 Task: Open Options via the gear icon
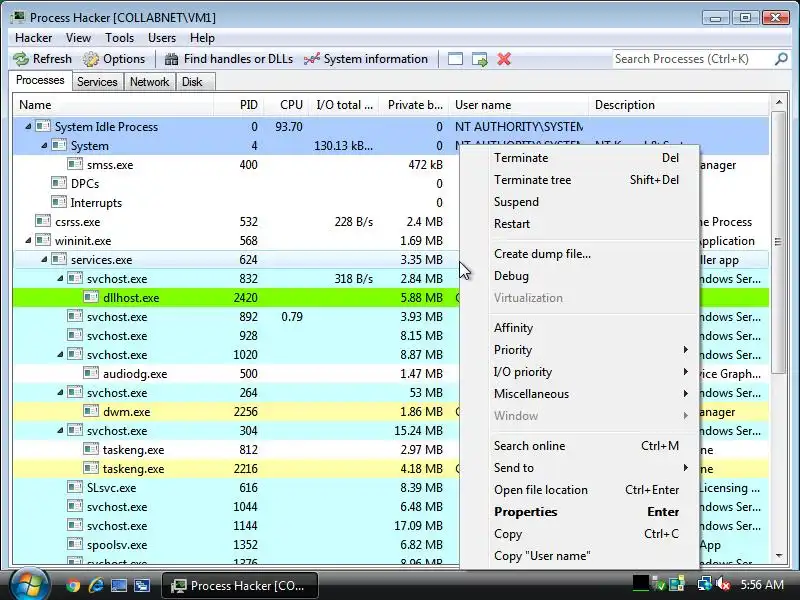(91, 59)
